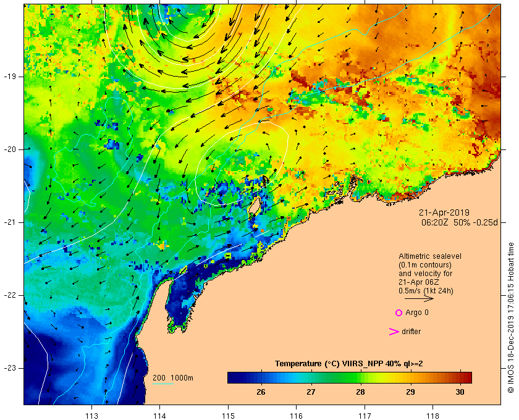Click the latitude label -21
The image size is (519, 420).
coord(10,222)
